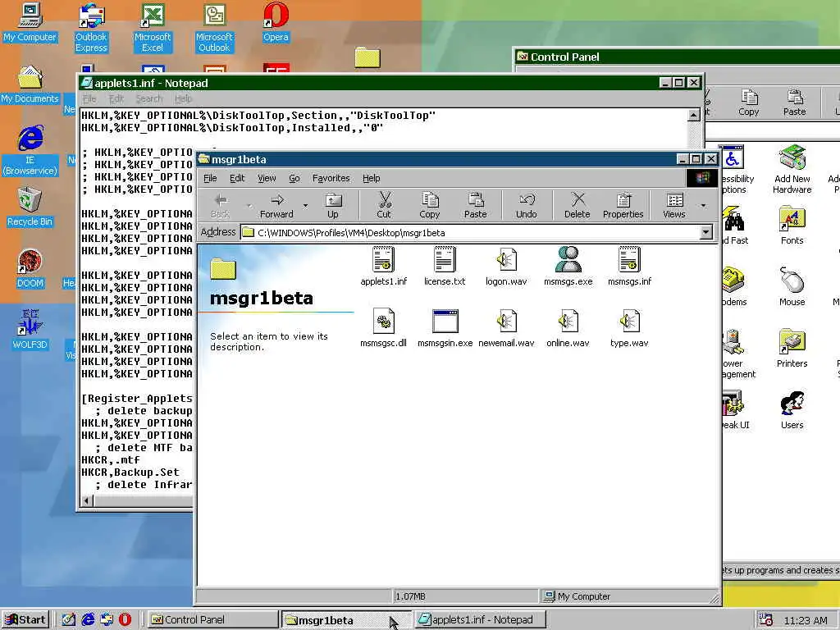Image resolution: width=840 pixels, height=630 pixels.
Task: Open File menu in Notepad window
Action: tap(89, 98)
